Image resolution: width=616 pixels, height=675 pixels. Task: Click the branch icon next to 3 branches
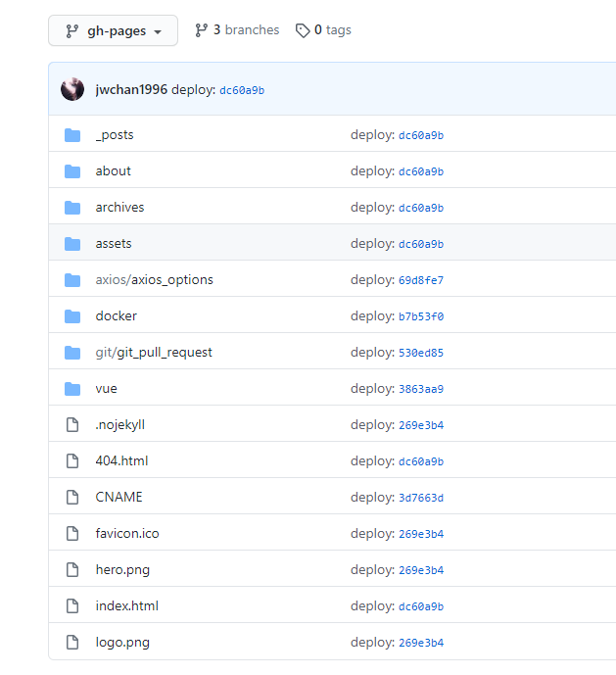tap(201, 30)
